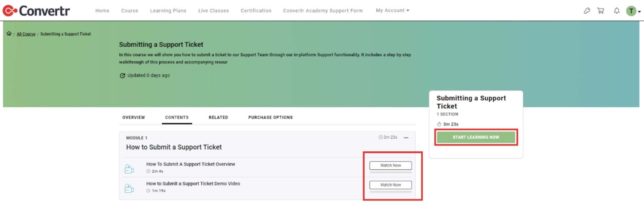Screen dimensions: 644x218
Task: Open Convertr Academy Support Form
Action: (x=323, y=11)
